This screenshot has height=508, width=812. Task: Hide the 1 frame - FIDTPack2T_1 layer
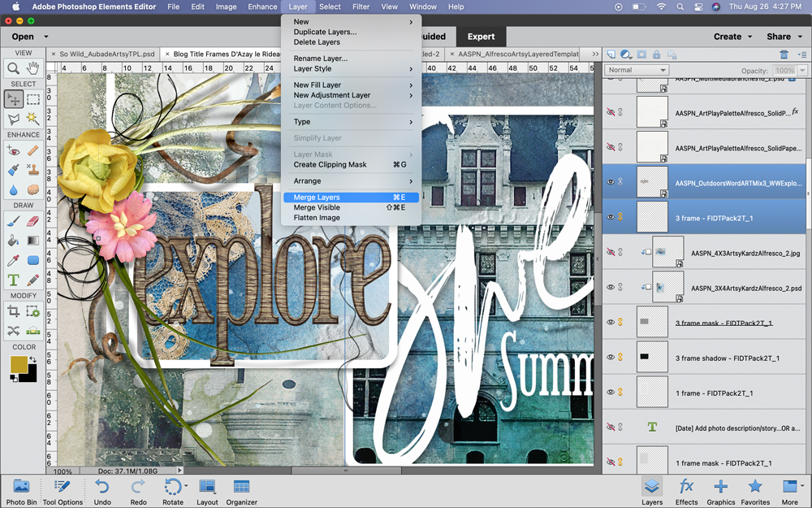tap(611, 392)
